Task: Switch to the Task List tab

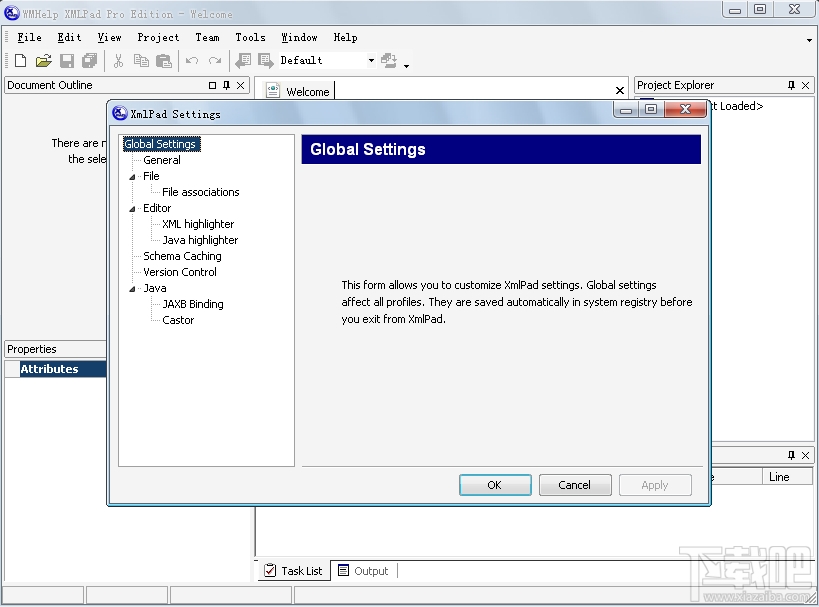Action: (x=294, y=570)
